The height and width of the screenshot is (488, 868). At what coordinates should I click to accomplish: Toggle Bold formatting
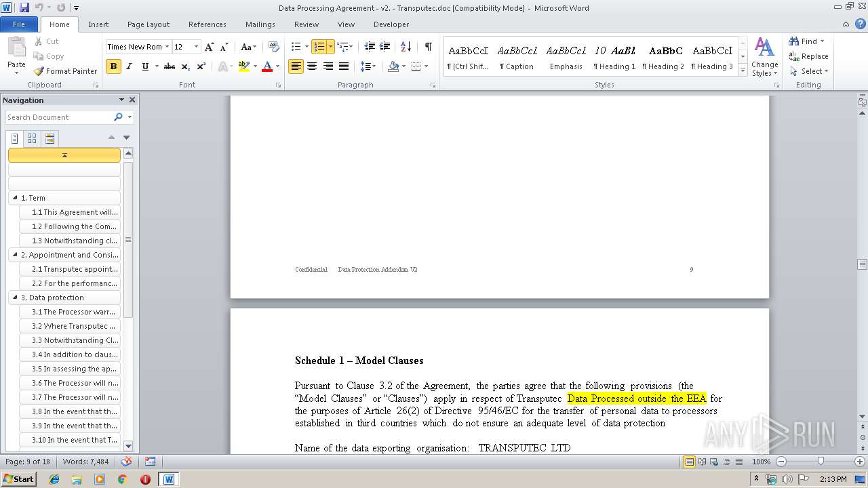113,66
